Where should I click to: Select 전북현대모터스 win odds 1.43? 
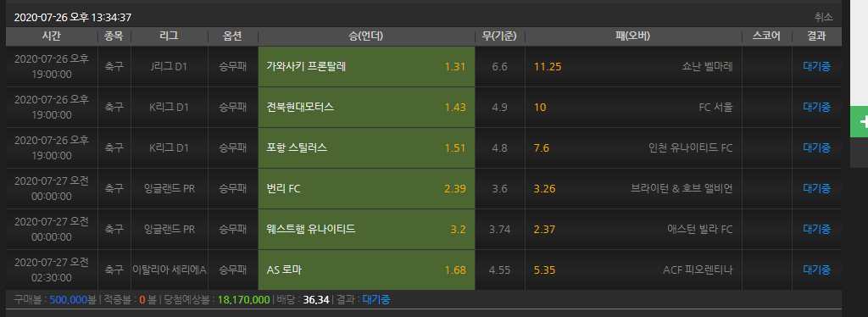tap(366, 108)
